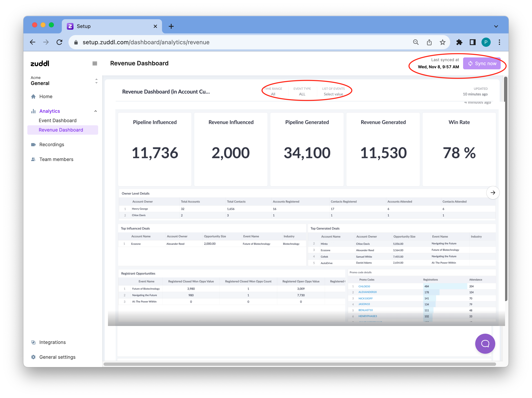Collapse the Analytics sidebar section
The image size is (532, 398).
click(x=95, y=111)
